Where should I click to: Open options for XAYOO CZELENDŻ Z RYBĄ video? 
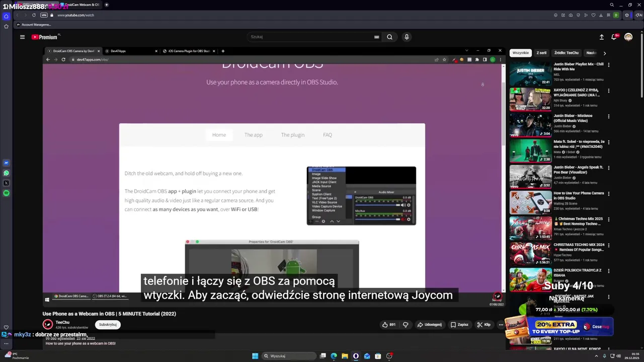point(608,91)
